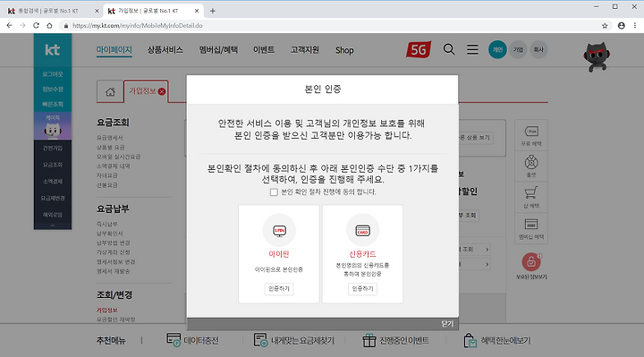
Task: Click the 인증하기 button under 아이핀
Action: tap(279, 289)
